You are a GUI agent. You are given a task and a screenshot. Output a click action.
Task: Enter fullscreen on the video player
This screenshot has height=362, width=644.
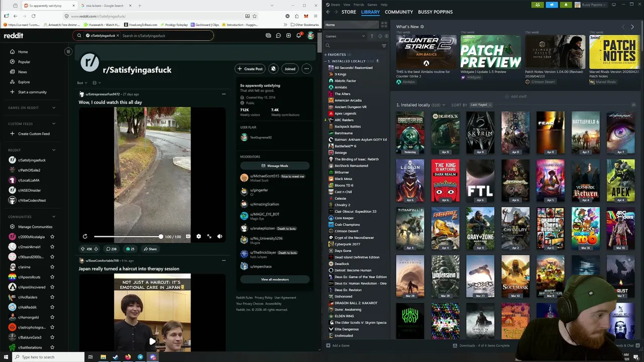pos(209,236)
